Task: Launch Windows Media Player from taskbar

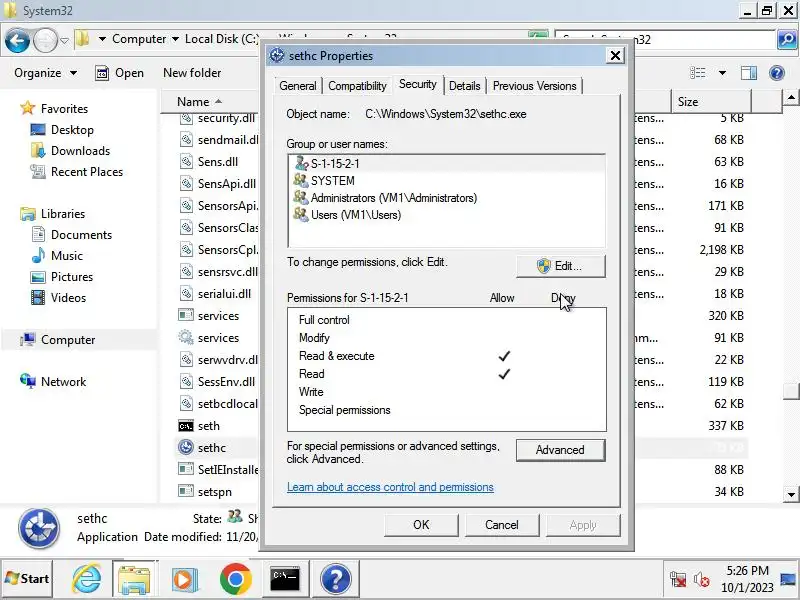Action: (184, 579)
